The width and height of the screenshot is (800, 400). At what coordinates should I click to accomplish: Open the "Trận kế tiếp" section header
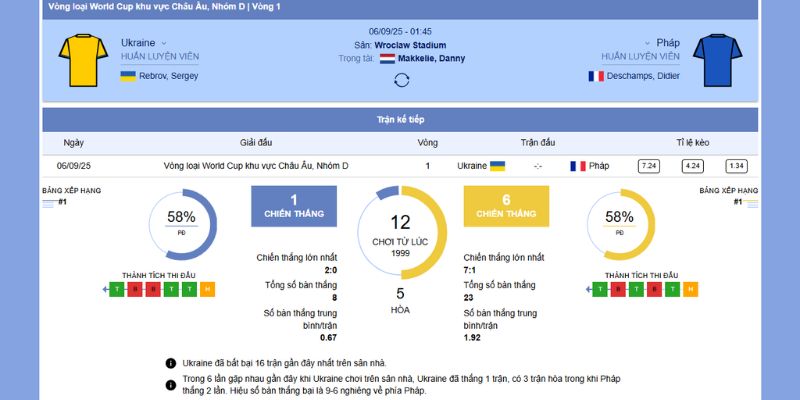pos(400,119)
